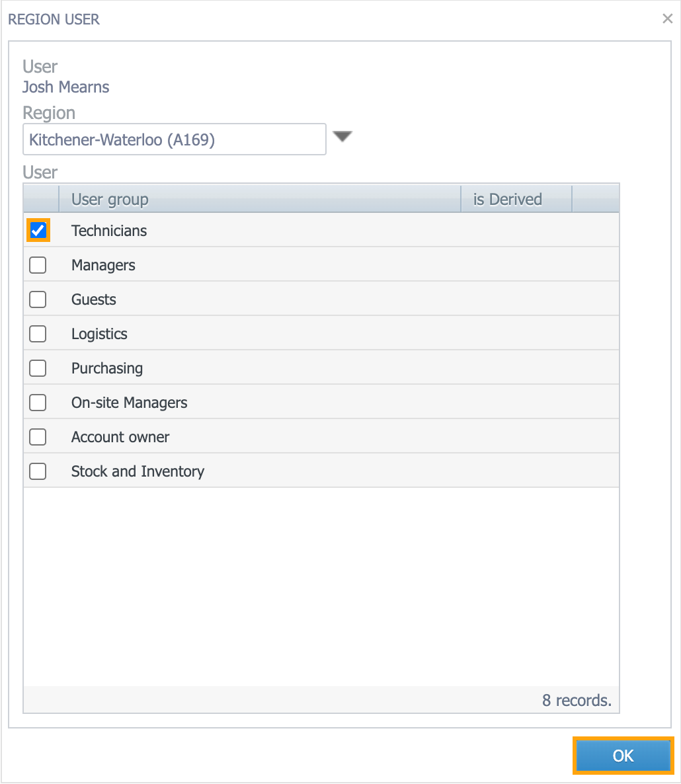Click the Account owner row text
The height and width of the screenshot is (784, 681).
point(120,437)
